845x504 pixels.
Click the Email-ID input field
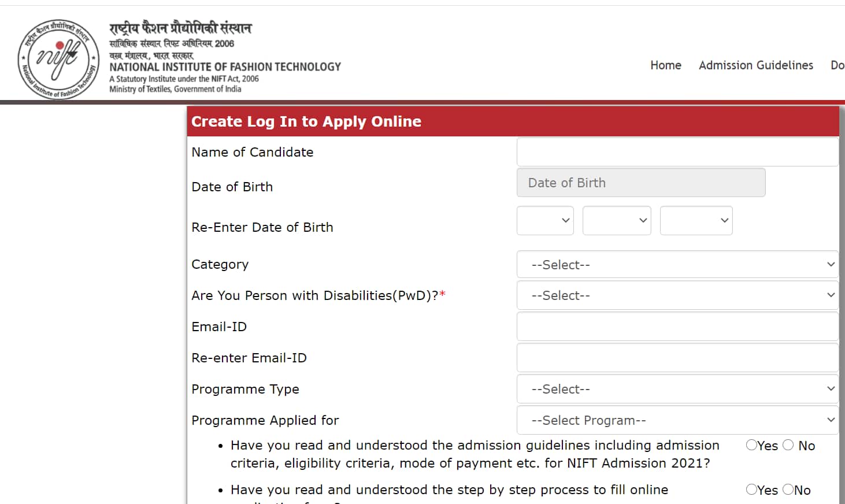[x=677, y=326]
